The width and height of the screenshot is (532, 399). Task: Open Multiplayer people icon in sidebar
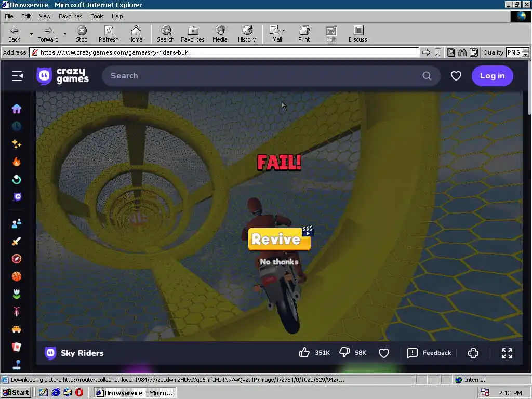tap(17, 223)
